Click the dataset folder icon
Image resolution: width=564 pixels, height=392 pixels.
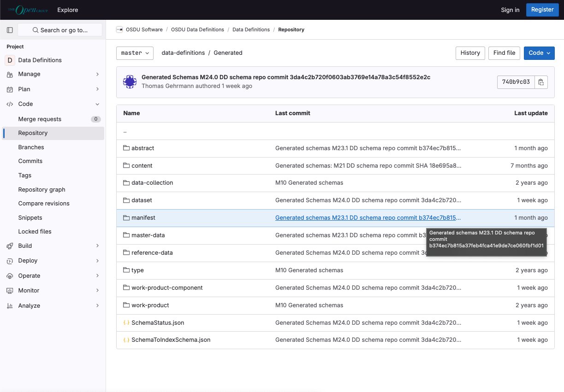click(126, 200)
